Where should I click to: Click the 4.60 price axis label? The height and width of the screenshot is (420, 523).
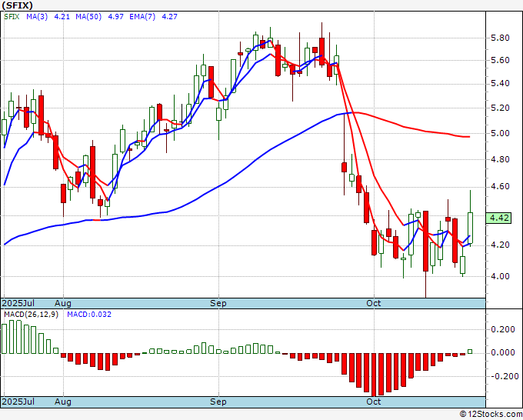coord(500,186)
